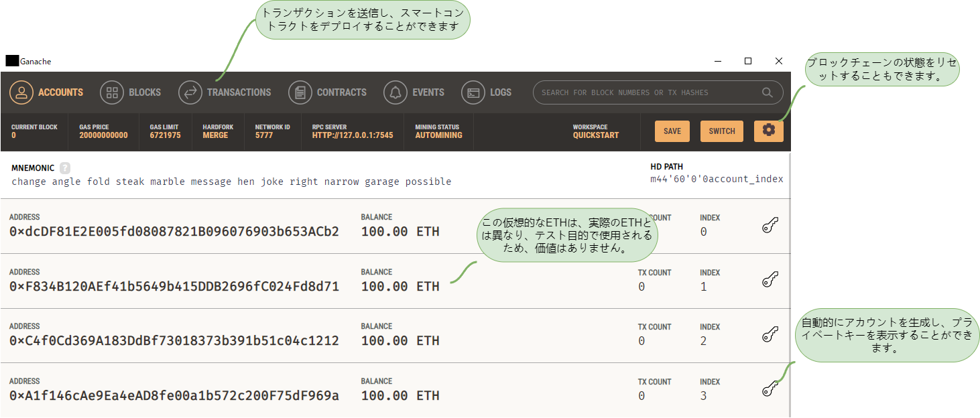Click the vertical scrollbar of the accounts list

tap(790, 285)
